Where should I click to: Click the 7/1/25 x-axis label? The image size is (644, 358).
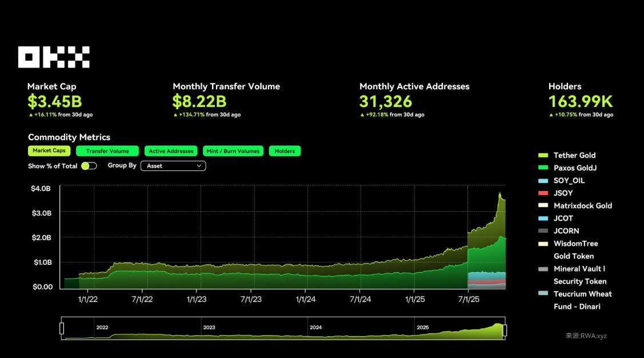[x=469, y=299]
